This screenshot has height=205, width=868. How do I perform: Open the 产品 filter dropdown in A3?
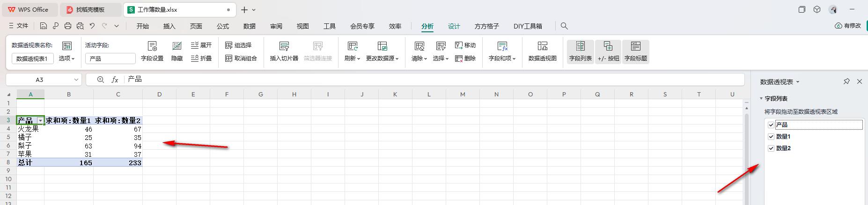point(40,121)
